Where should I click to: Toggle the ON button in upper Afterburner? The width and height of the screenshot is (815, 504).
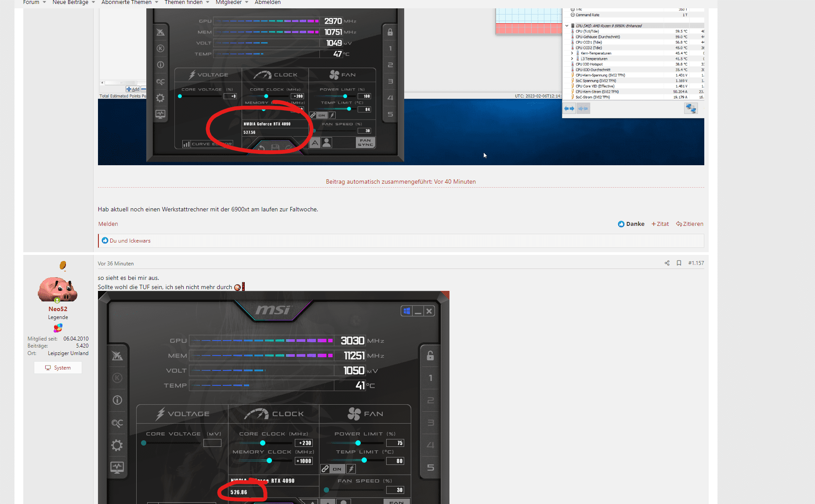[322, 115]
